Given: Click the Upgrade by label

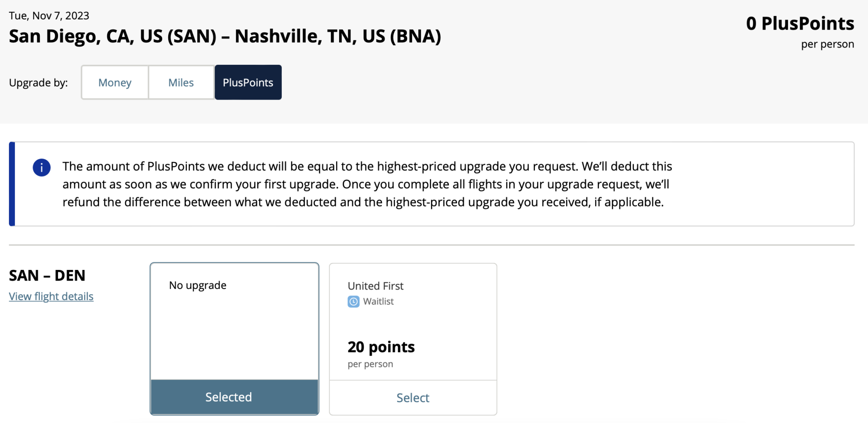Looking at the screenshot, I should 39,82.
